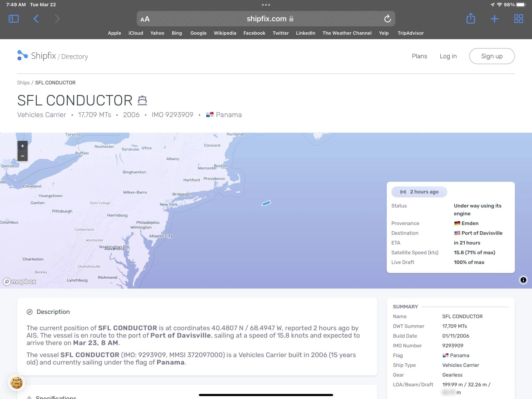The image size is (532, 399).
Task: Click the ship icon next to SFL CONDUCTOR
Action: click(x=142, y=101)
